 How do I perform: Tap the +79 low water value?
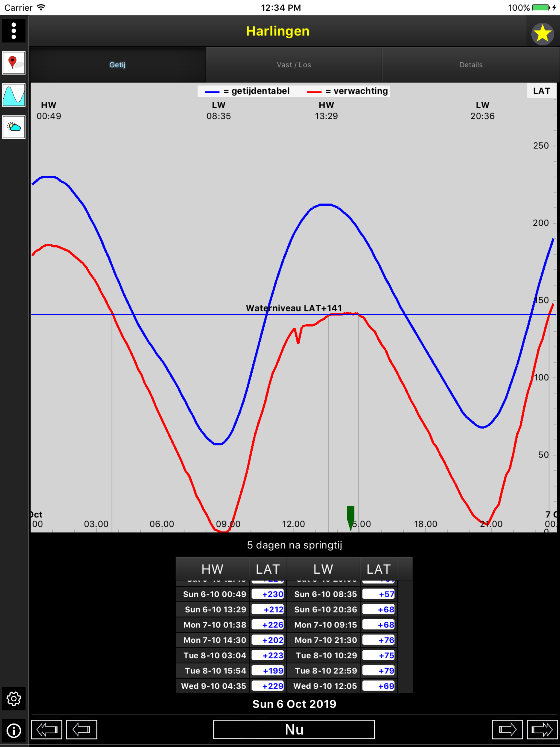[x=379, y=671]
